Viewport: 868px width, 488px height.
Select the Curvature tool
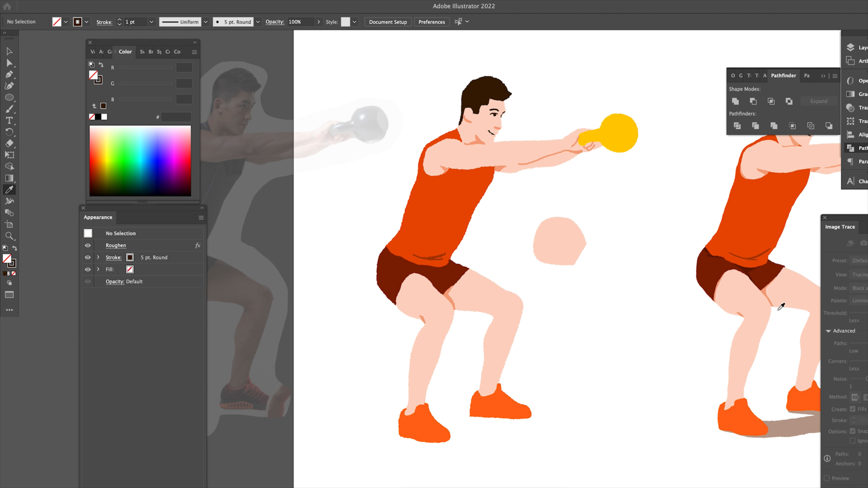(x=9, y=86)
